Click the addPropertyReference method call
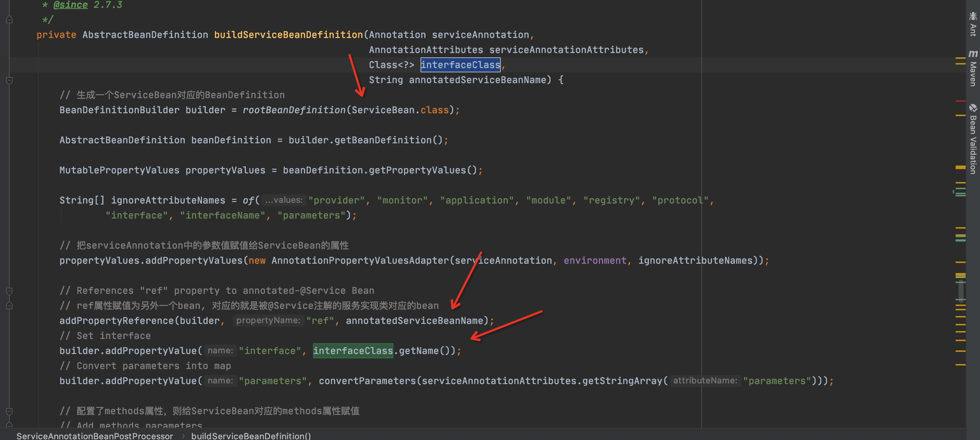This screenshot has width=980, height=440. point(116,320)
